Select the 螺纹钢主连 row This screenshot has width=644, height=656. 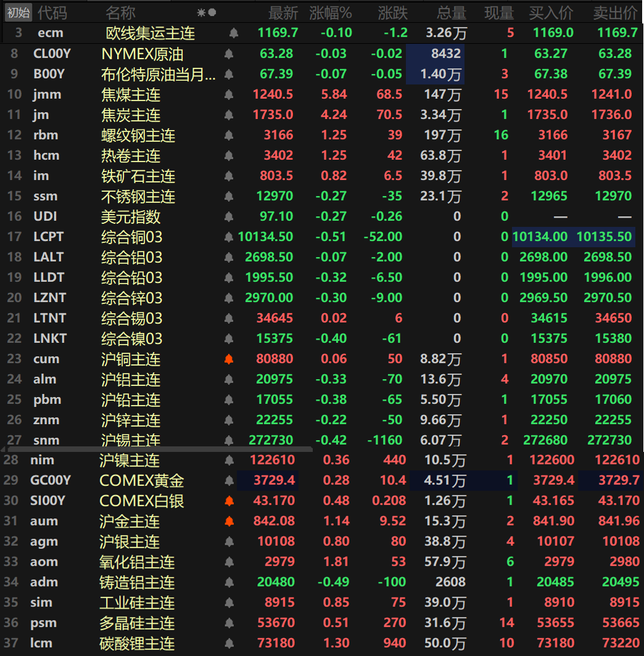[x=138, y=135]
